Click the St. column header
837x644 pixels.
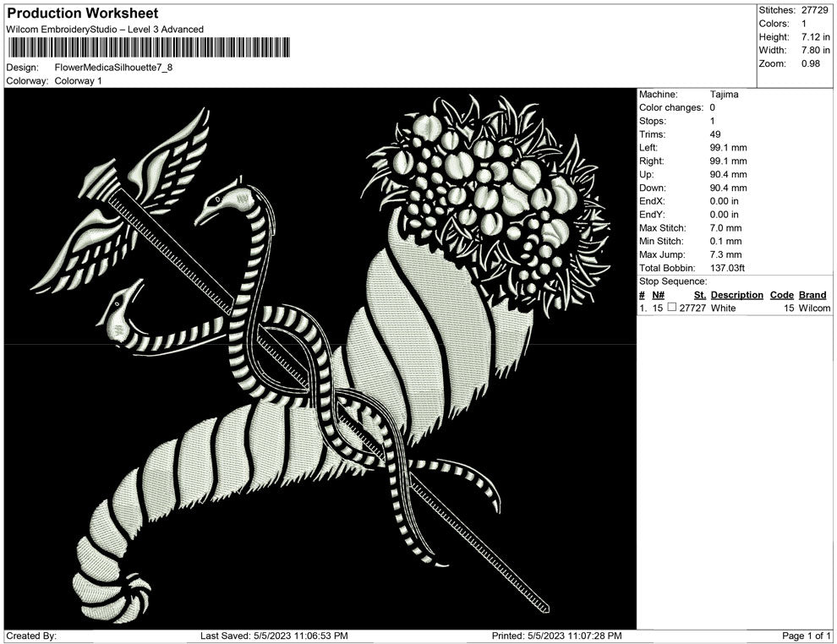pyautogui.click(x=700, y=294)
